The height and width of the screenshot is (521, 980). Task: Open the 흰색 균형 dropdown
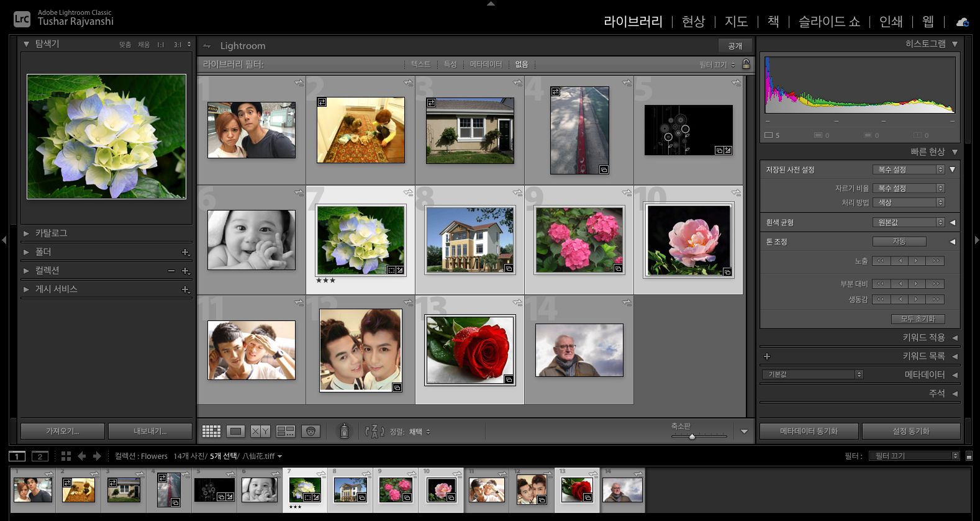(909, 222)
